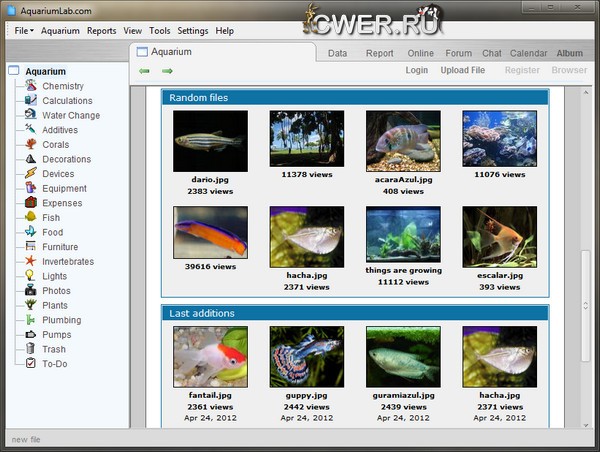Click the Chemistry flask icon in sidebar
Viewport: 600px width, 452px height.
tap(31, 86)
